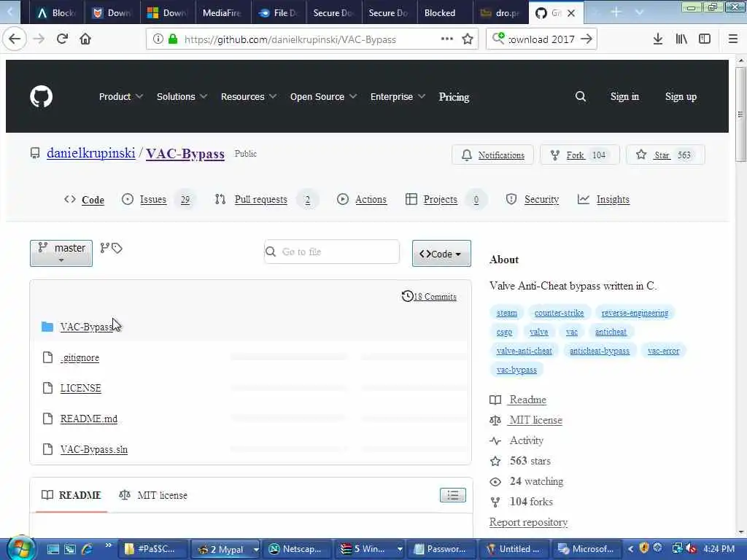Open VAC-Bypass.sln file

[94, 449]
